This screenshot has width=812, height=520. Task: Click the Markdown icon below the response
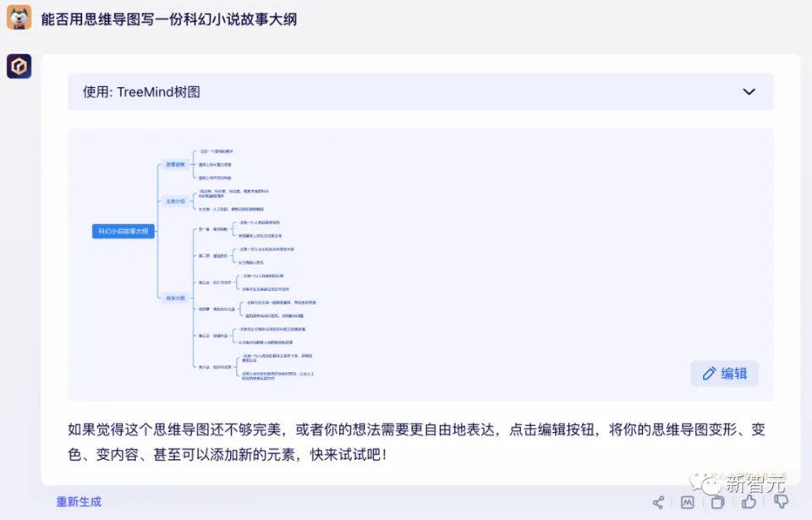[688, 501]
